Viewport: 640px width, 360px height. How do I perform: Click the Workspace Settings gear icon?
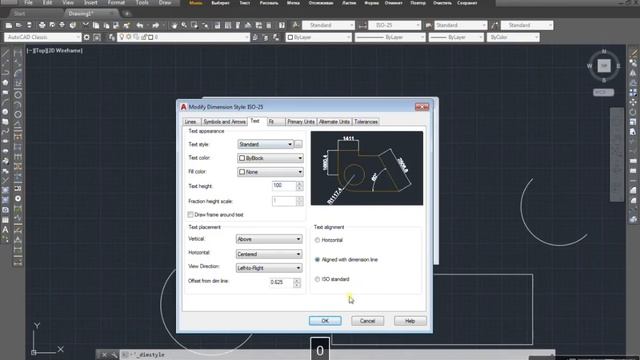tap(87, 37)
